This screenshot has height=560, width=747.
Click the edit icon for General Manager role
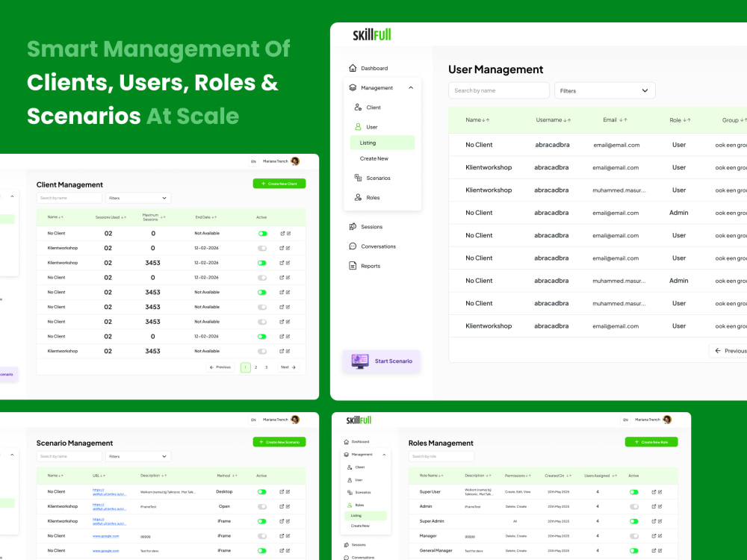(x=660, y=550)
